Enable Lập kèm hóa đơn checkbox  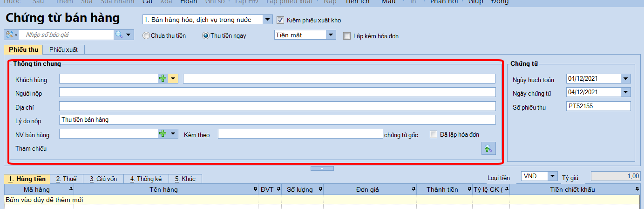[346, 36]
